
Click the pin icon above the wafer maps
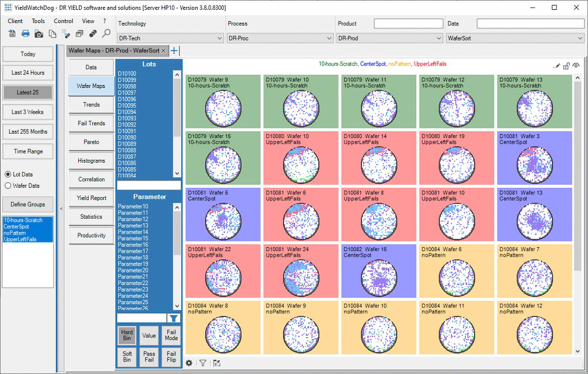(557, 66)
